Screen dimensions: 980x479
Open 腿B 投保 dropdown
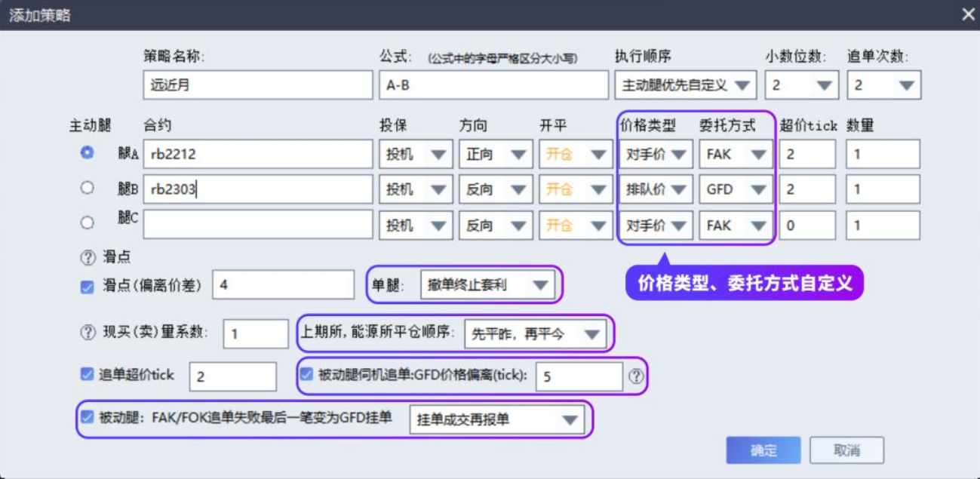click(x=416, y=189)
